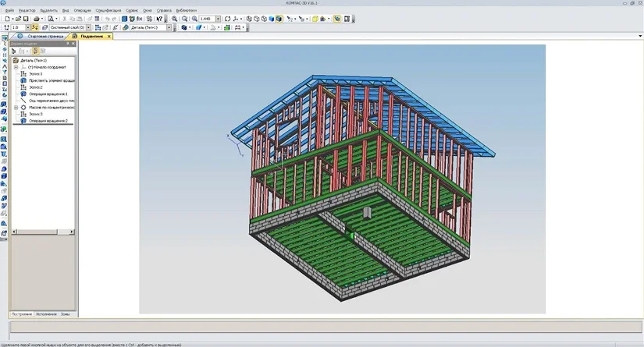The height and width of the screenshot is (347, 644).
Task: Open the Вид menu
Action: click(66, 10)
